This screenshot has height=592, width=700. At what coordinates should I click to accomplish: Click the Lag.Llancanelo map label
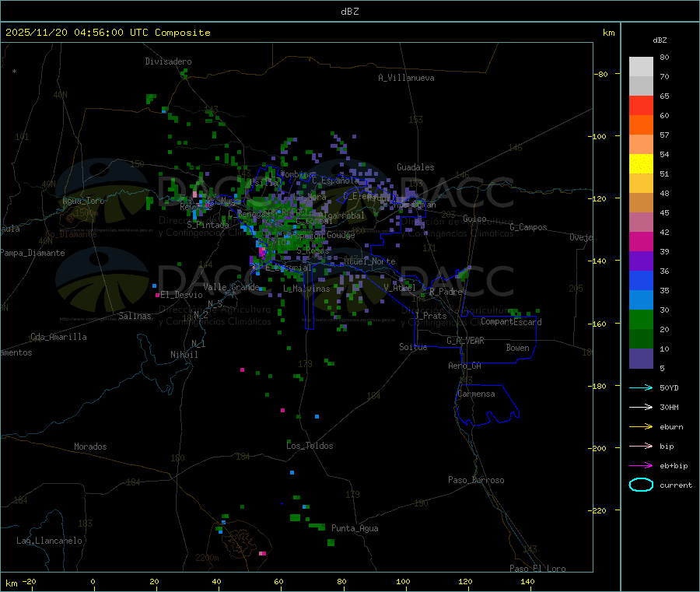50,541
